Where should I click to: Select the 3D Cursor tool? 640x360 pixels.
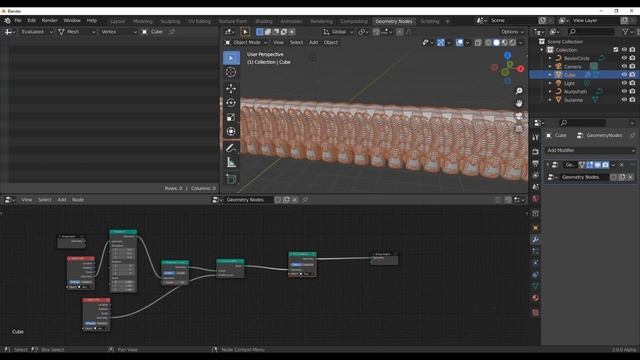tap(231, 72)
